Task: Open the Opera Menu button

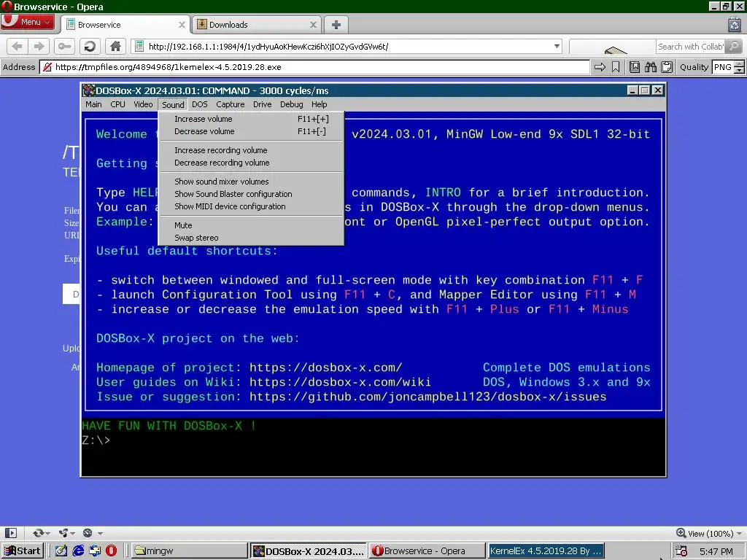Action: 28,22
